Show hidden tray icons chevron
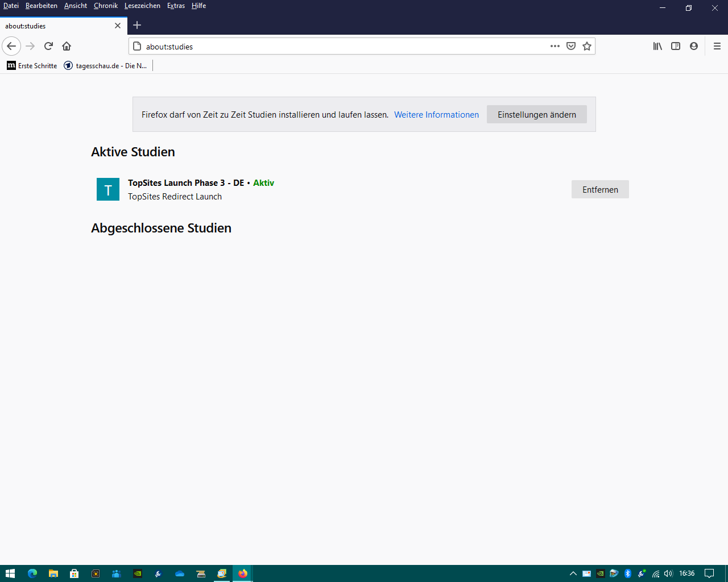 coord(573,573)
